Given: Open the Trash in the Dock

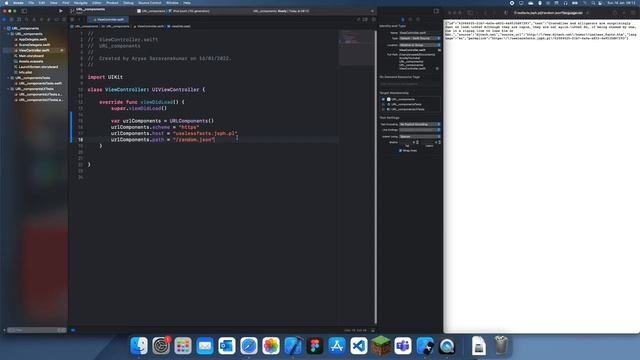Looking at the screenshot, I should coord(501,346).
